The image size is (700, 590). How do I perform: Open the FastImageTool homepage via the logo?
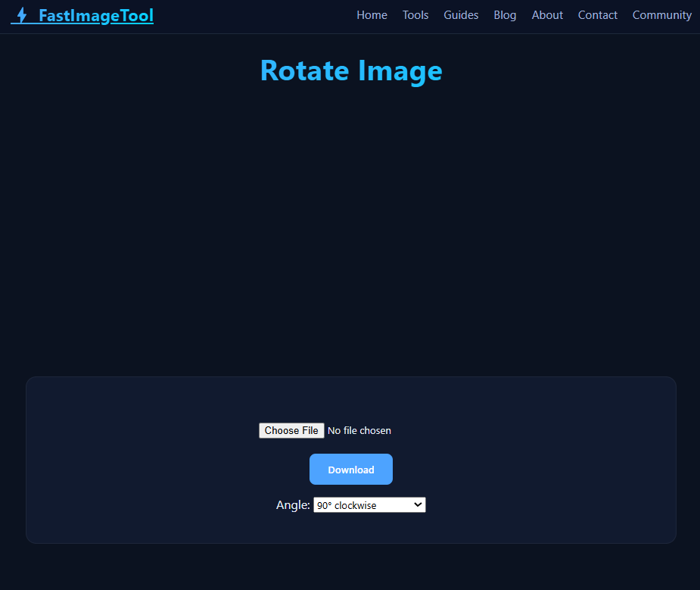click(x=82, y=15)
